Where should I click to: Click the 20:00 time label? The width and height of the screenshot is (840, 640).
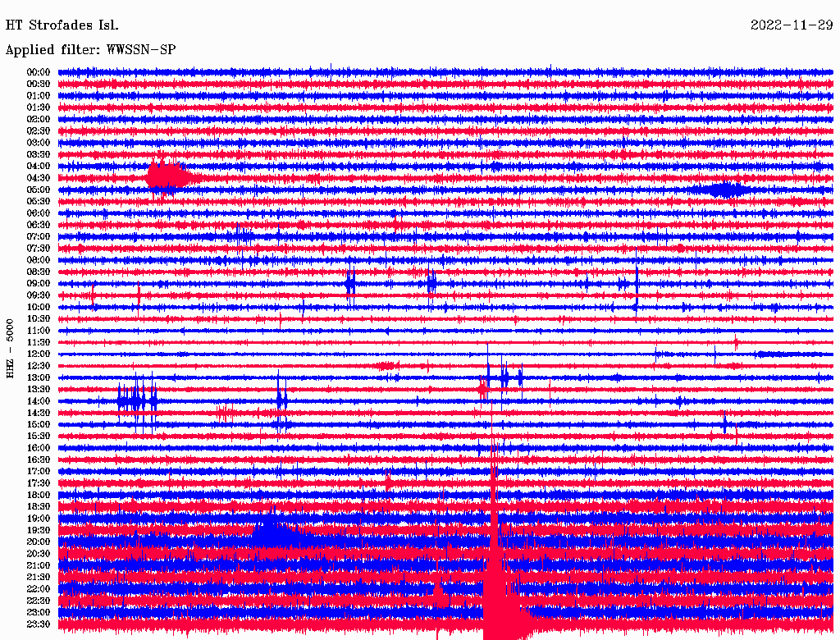[39, 542]
